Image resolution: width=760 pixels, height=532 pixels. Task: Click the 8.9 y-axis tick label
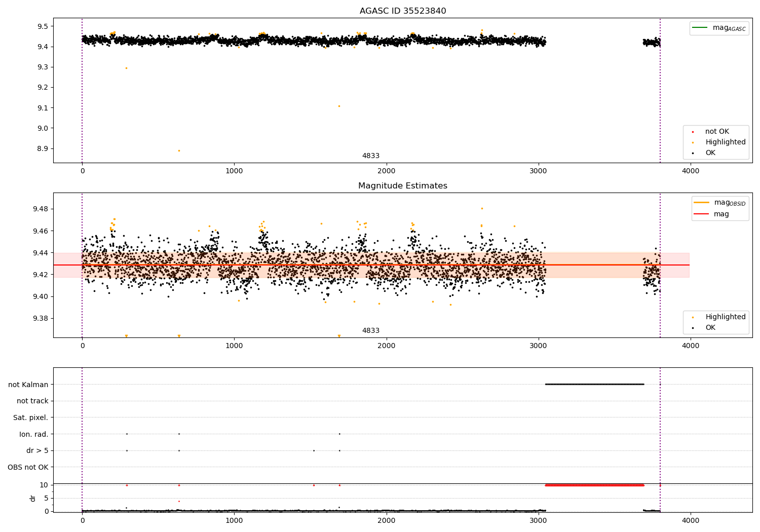[43, 149]
